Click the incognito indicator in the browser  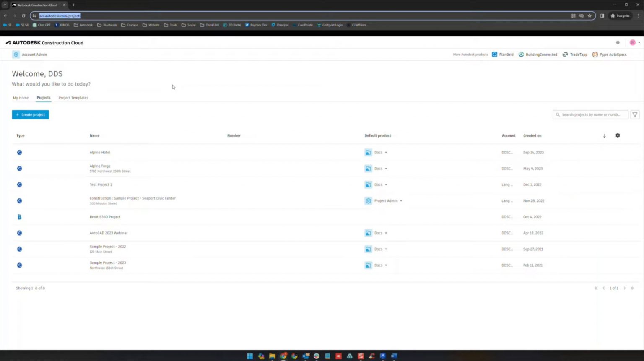[620, 16]
